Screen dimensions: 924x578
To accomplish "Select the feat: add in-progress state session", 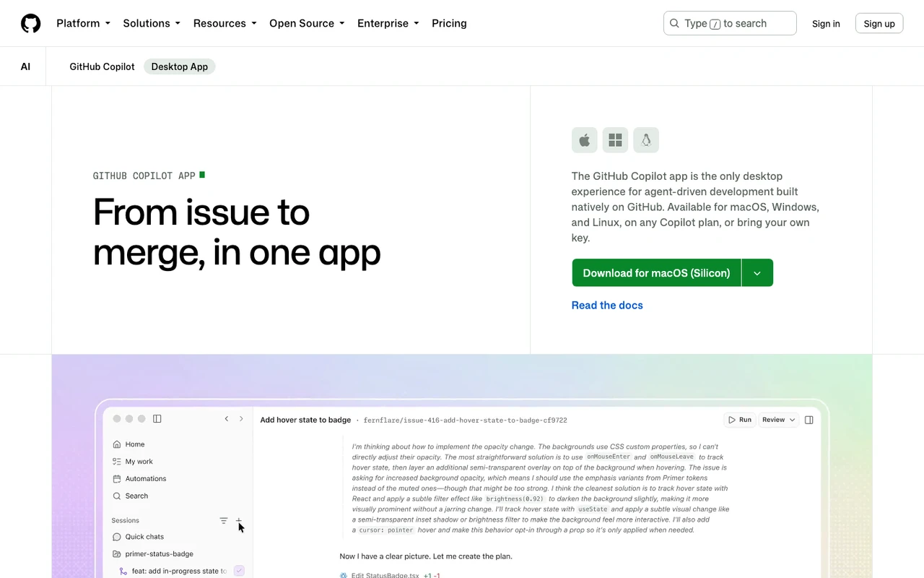I will click(x=173, y=571).
